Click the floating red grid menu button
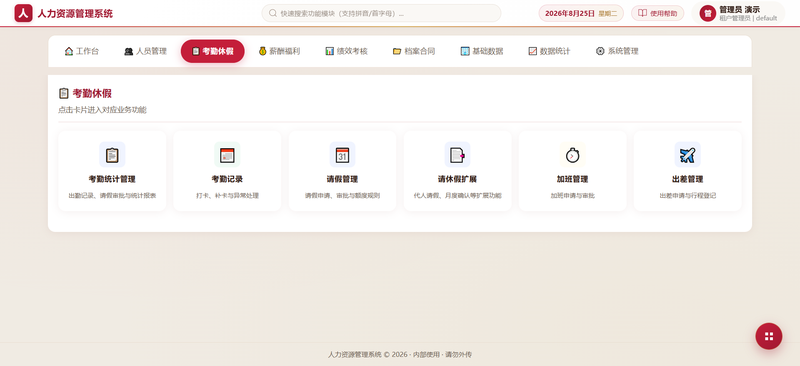 click(769, 336)
